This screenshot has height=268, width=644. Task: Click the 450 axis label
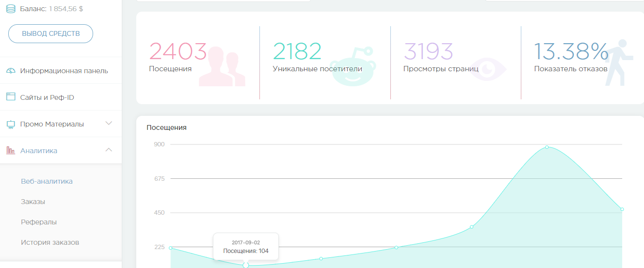[159, 213]
